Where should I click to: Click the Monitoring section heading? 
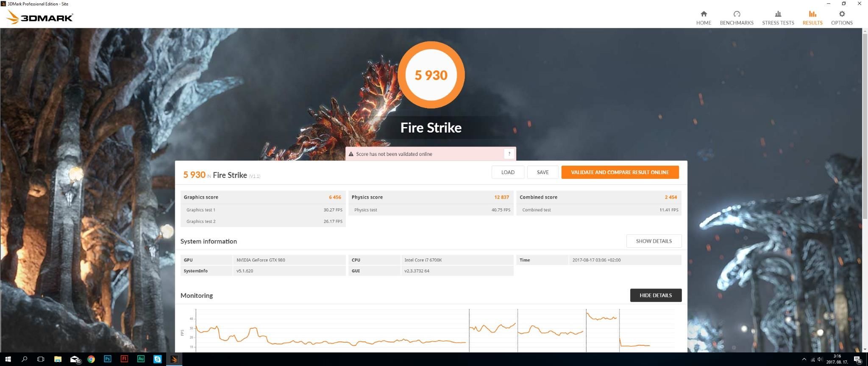197,295
